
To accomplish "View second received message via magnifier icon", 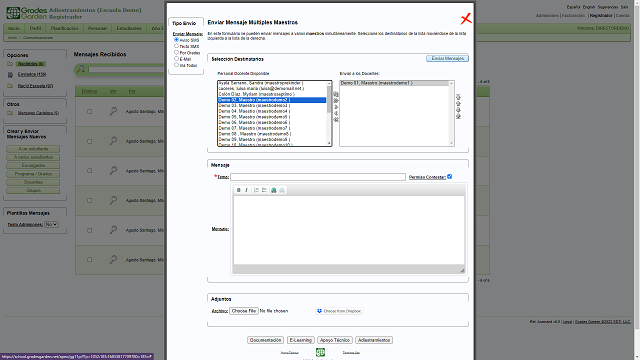I will pos(113,141).
